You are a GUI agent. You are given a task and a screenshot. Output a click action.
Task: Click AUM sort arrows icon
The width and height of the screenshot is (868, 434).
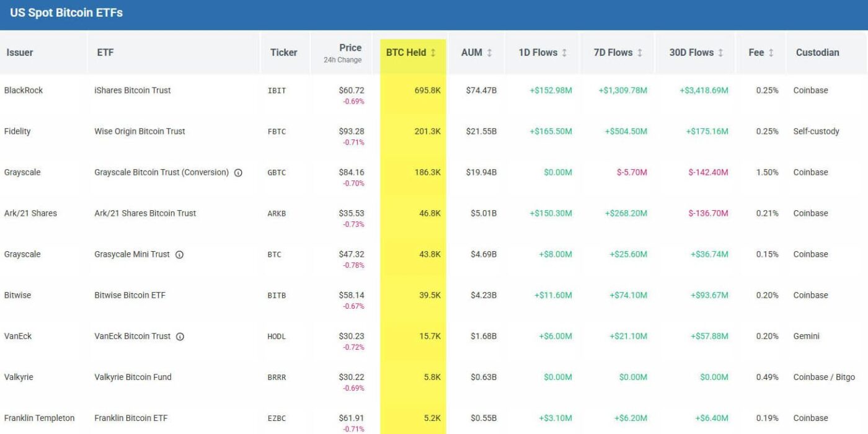[489, 53]
